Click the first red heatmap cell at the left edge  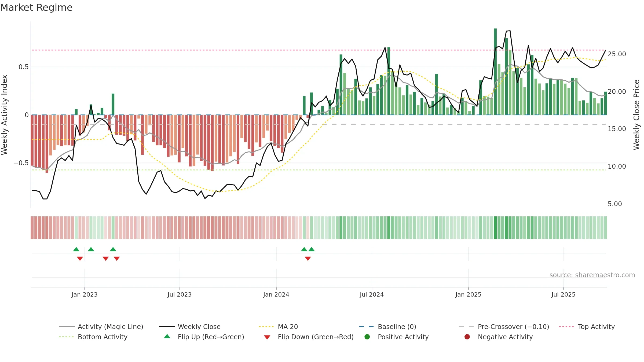[x=32, y=228]
